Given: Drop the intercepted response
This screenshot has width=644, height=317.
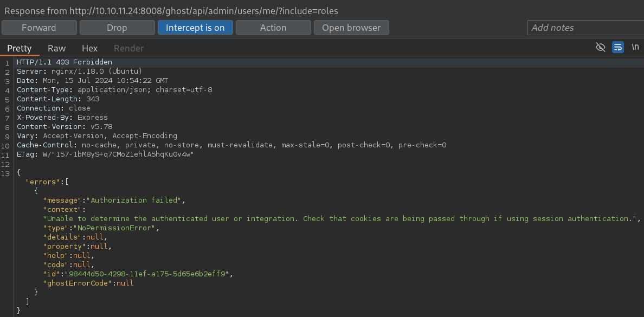Looking at the screenshot, I should [117, 28].
